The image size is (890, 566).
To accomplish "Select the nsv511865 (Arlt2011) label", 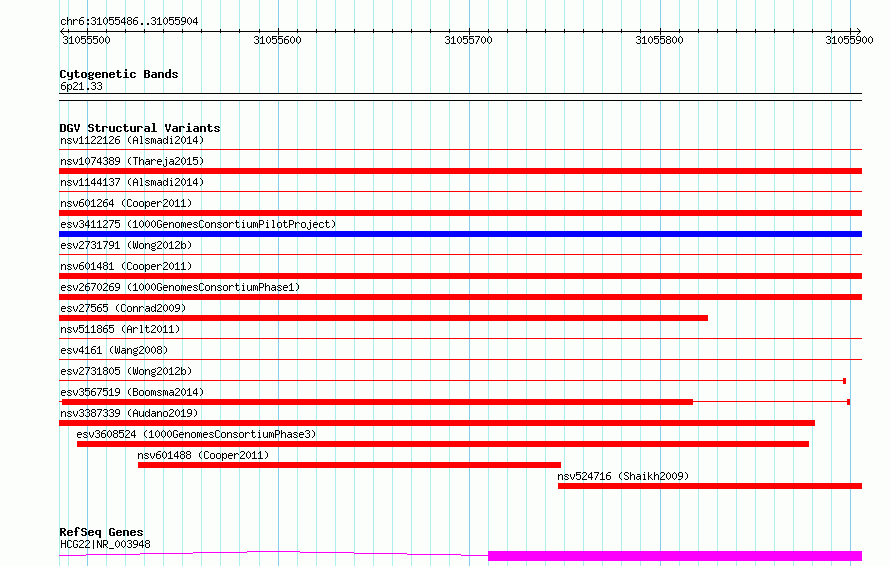I will [120, 329].
